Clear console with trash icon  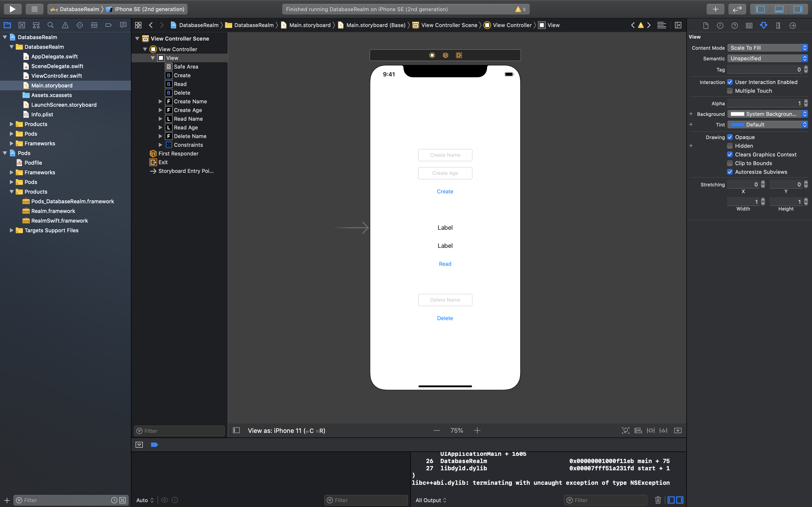coord(658,500)
